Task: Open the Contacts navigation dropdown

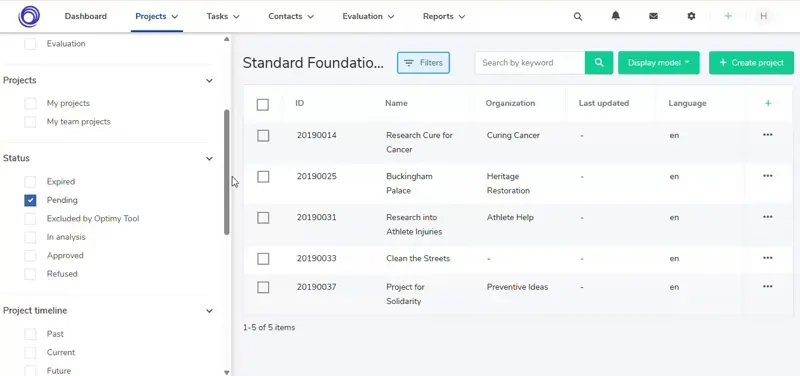Action: [291, 16]
